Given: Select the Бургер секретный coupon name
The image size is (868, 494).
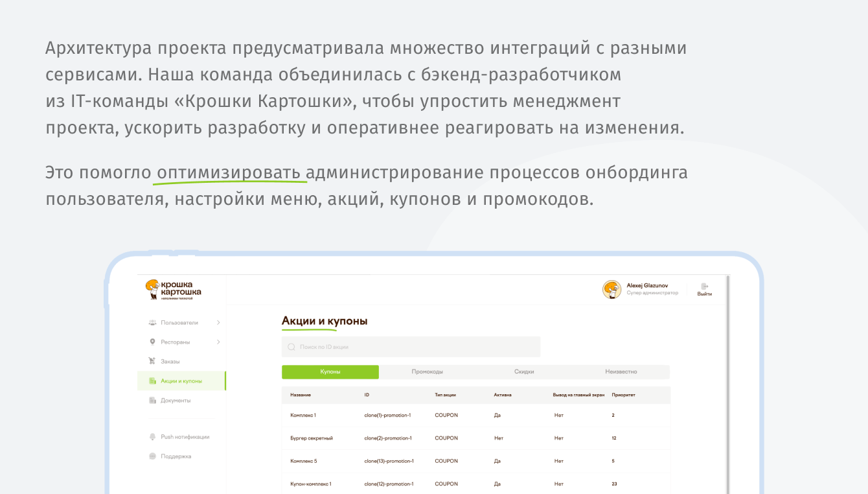Looking at the screenshot, I should 312,438.
